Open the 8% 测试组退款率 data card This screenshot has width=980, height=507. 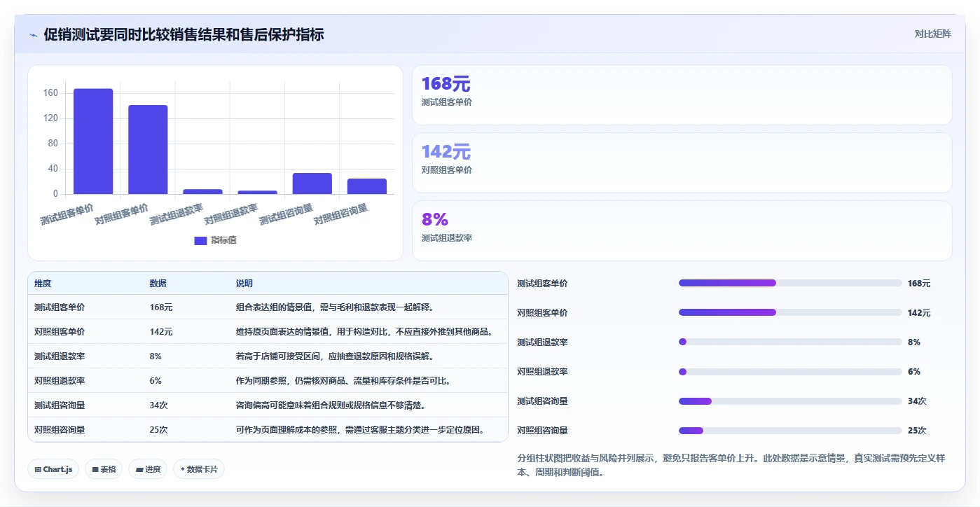coord(682,230)
